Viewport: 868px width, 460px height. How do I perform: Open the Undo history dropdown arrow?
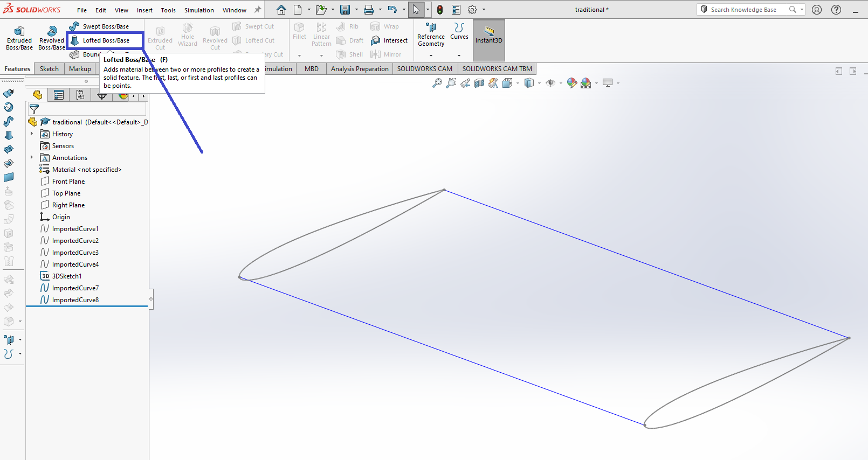pyautogui.click(x=404, y=10)
